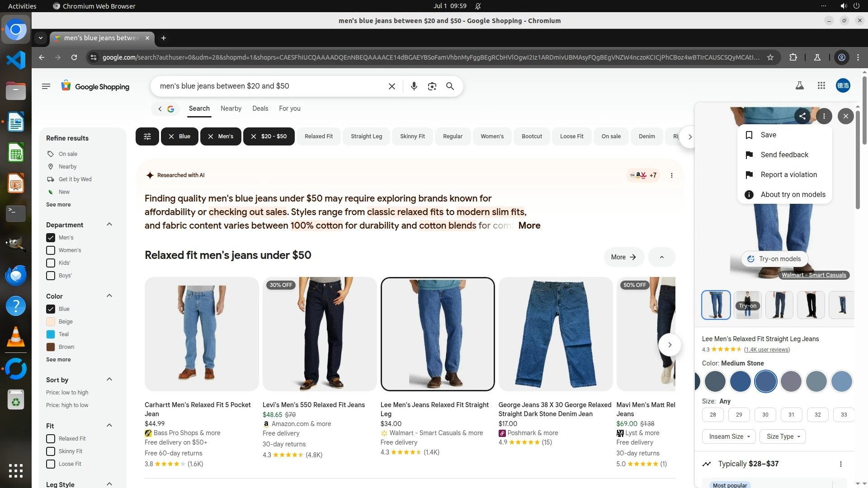
Task: Click the Search Labs flask icon
Action: tap(799, 85)
